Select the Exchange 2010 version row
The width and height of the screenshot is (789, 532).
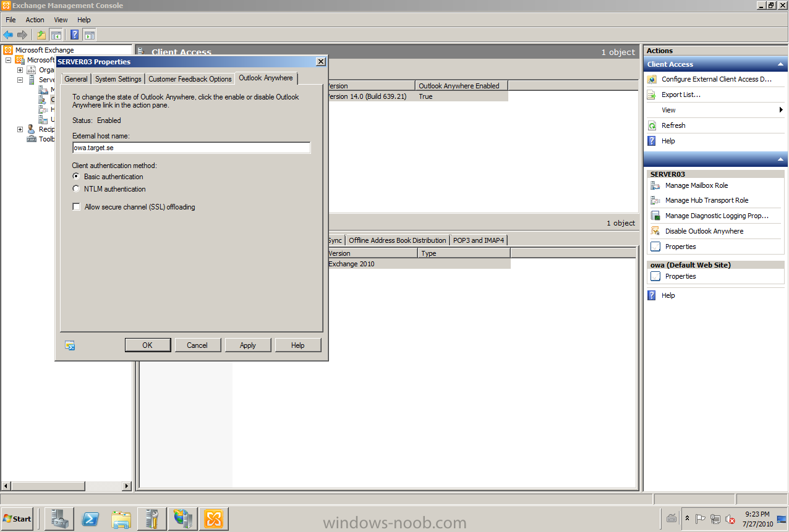pyautogui.click(x=418, y=264)
